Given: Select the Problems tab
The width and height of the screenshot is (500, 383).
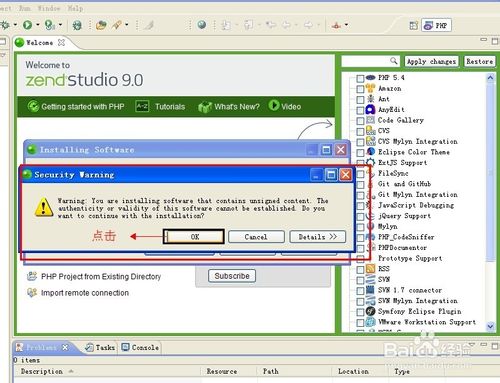Looking at the screenshot, I should point(42,347).
